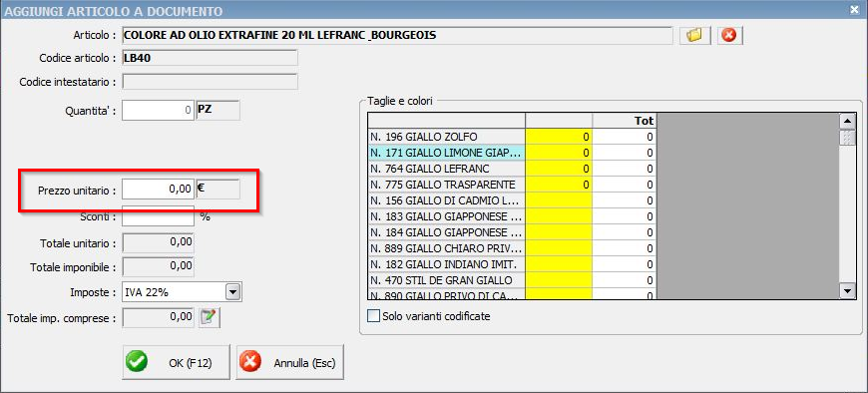Cancel with Annulla (Esc) button
This screenshot has width=868, height=393.
290,362
